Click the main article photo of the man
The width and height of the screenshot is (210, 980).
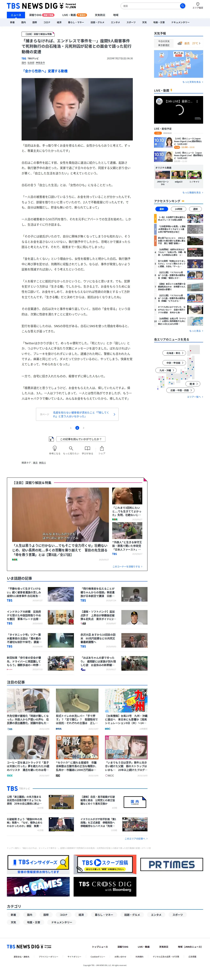[x=77, y=109]
